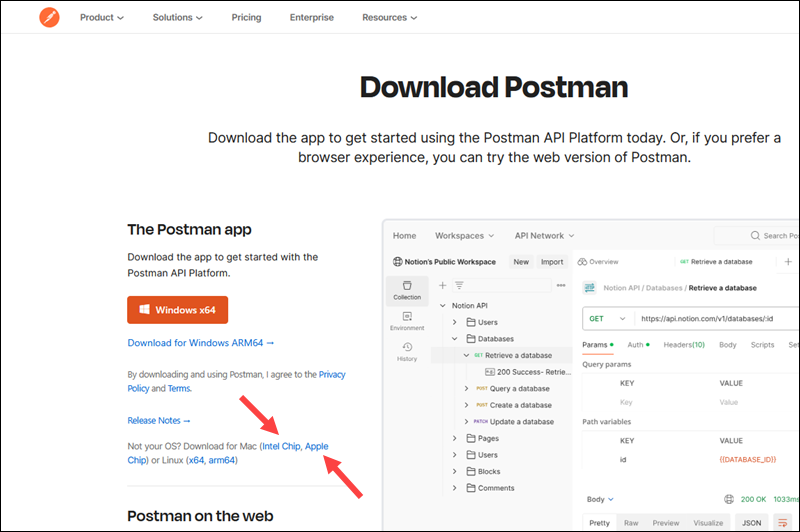Viewport: 800px width, 532px height.
Task: Click the plus icon to open a new tab
Action: tap(788, 262)
